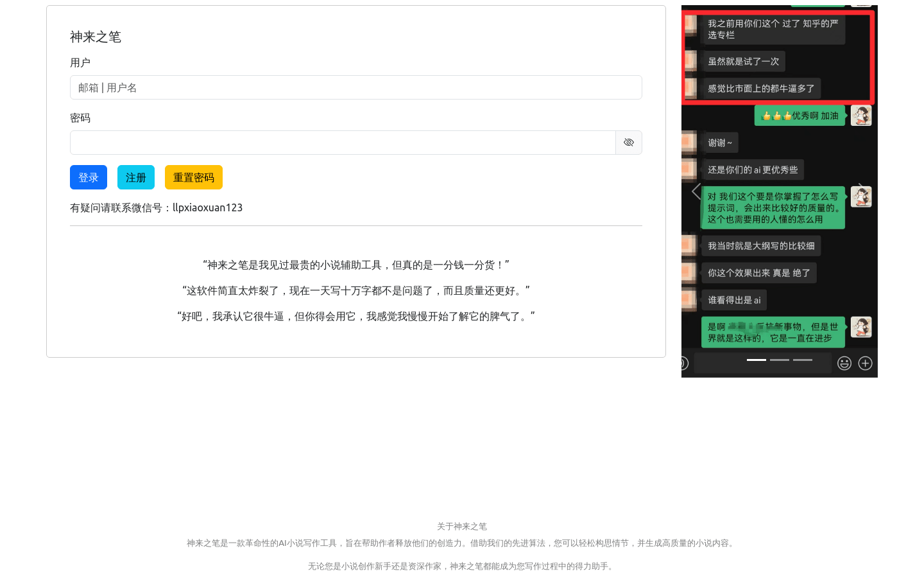
Task: Click the smiley emoji icon in chat
Action: pos(844,363)
